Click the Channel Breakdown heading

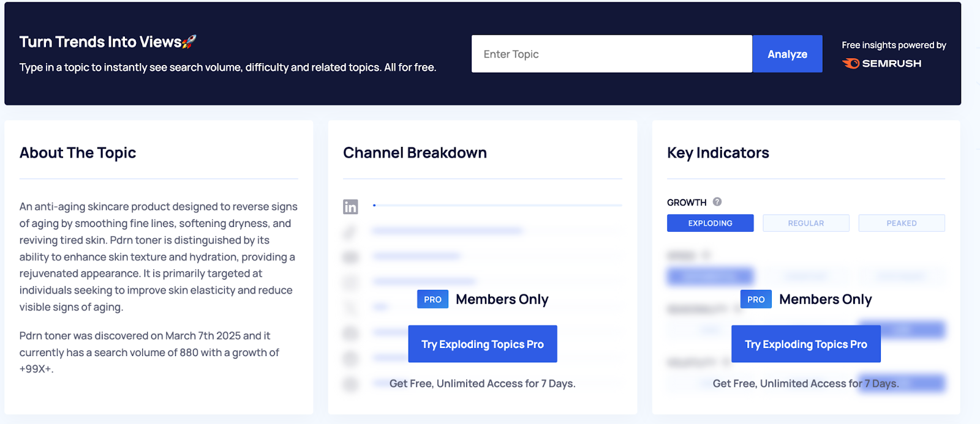(415, 153)
